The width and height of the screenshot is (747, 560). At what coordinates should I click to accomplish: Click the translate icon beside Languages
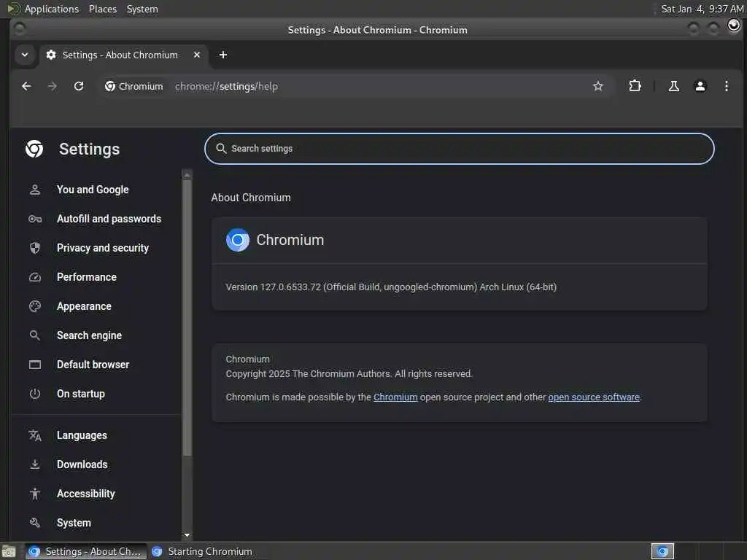(x=35, y=435)
